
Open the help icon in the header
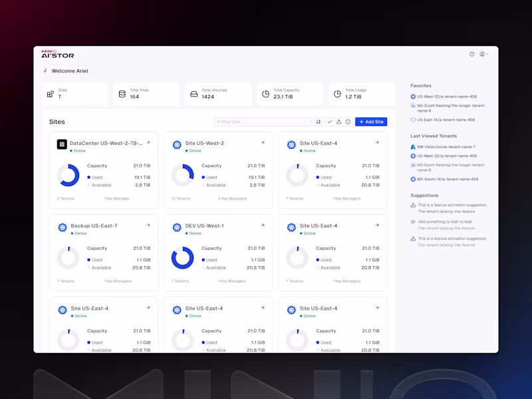tap(471, 54)
